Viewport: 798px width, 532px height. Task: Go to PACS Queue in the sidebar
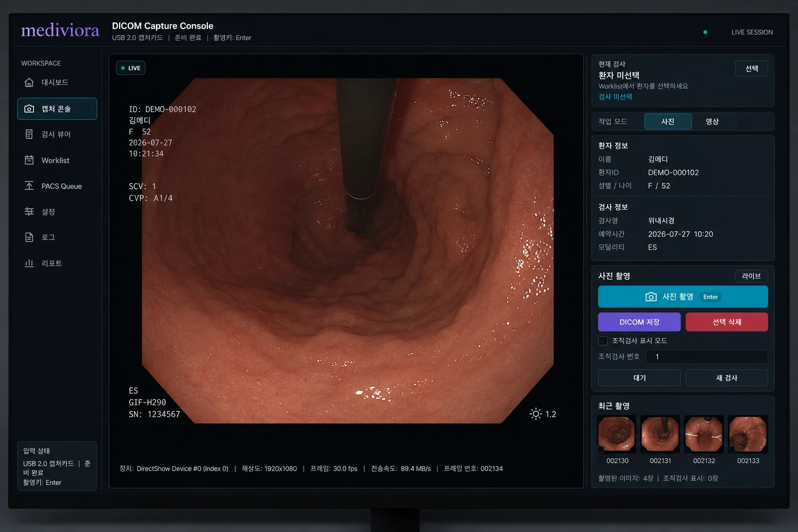(57, 186)
